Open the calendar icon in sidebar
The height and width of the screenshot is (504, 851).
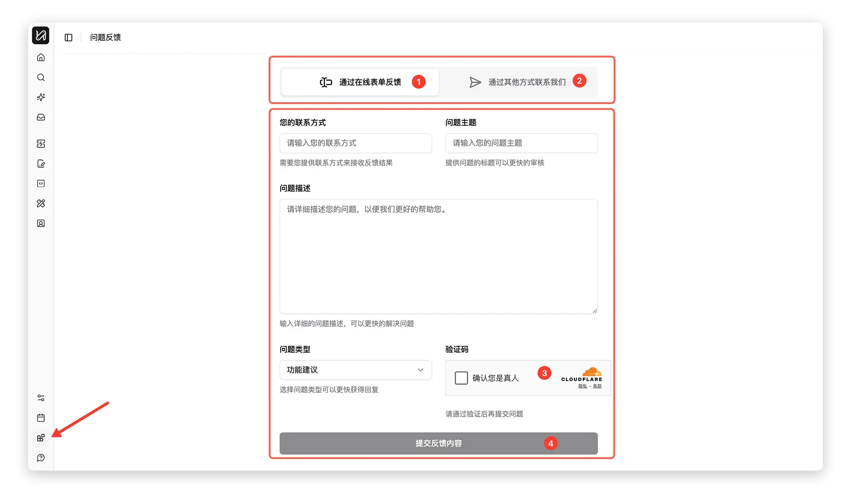(x=41, y=418)
